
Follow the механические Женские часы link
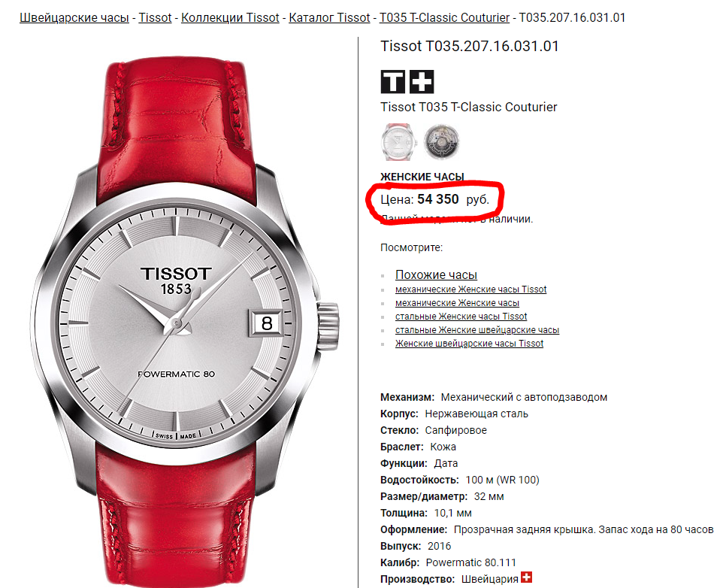point(457,303)
